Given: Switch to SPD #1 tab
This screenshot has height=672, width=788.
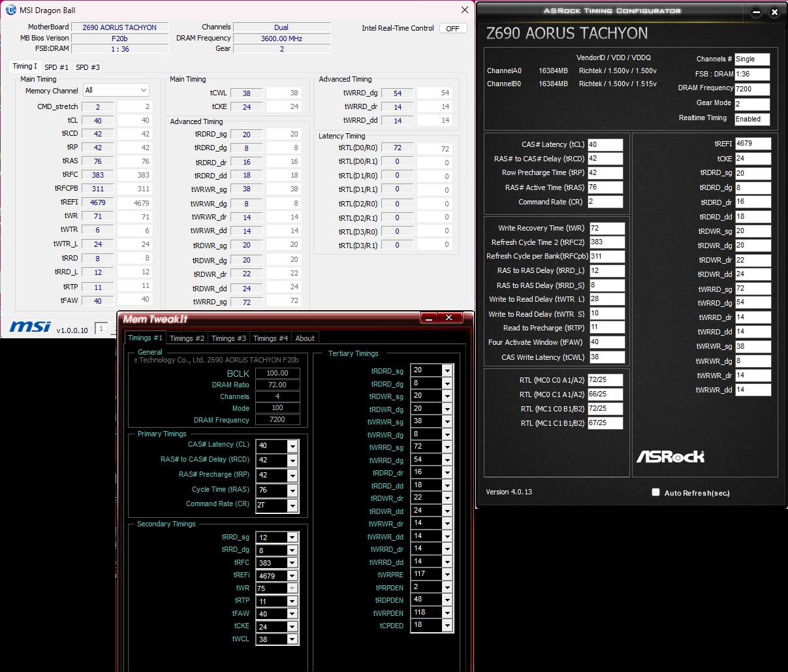Looking at the screenshot, I should coord(56,67).
